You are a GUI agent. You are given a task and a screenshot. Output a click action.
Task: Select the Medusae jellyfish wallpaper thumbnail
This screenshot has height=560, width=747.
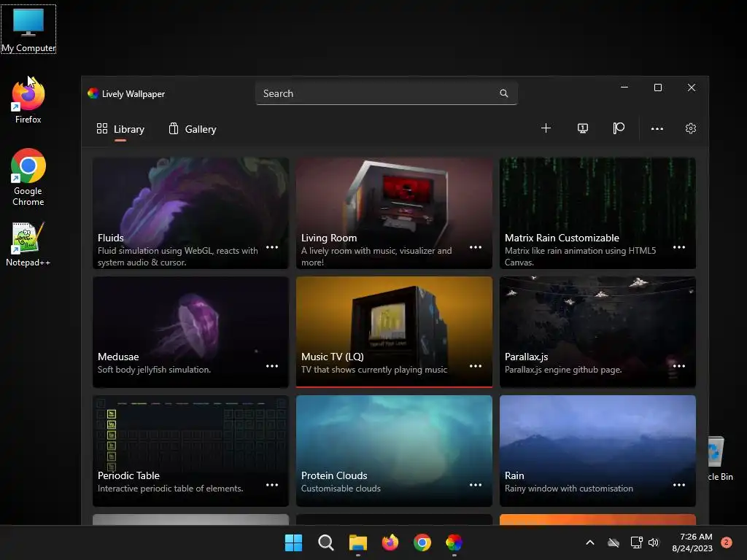[x=190, y=332]
